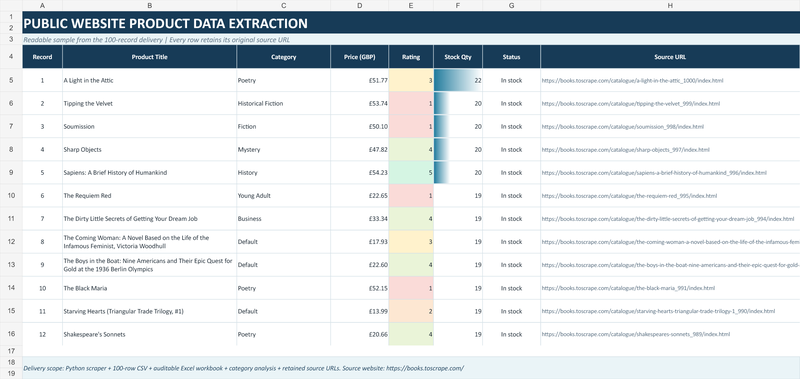Click the Product Title header cell
Screen dimensions: 800x379
click(149, 57)
